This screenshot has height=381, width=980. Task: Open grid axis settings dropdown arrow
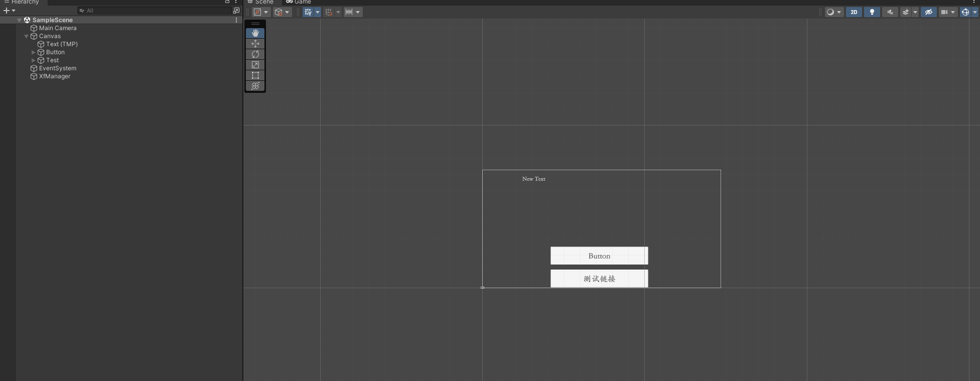click(318, 12)
